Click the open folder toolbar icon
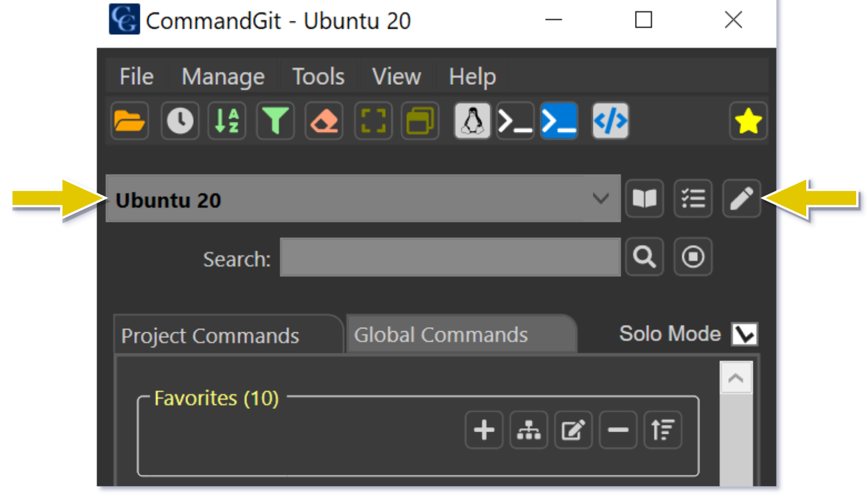868x499 pixels. [x=130, y=121]
